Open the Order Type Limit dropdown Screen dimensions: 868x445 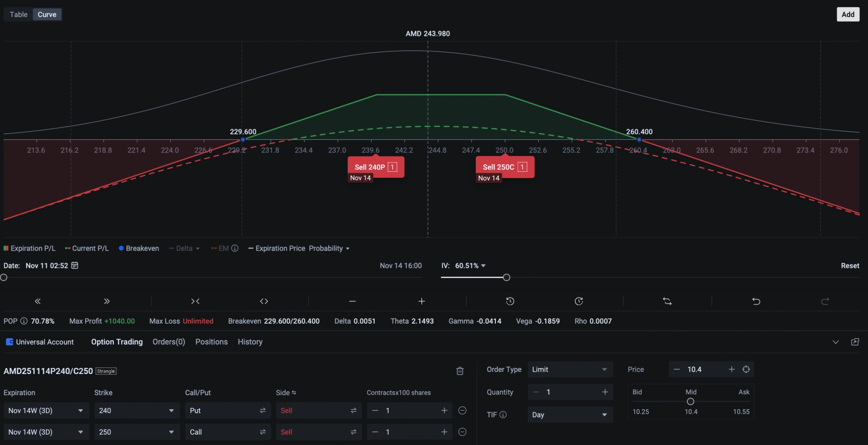pos(570,370)
